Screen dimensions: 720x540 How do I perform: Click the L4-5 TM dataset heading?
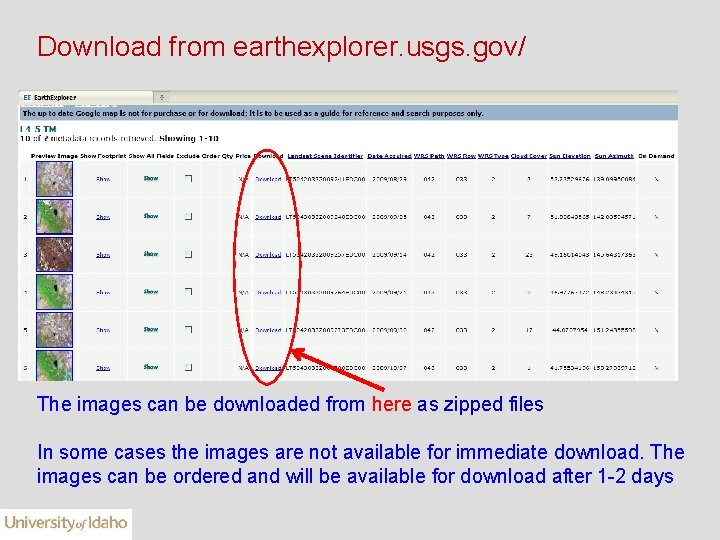click(38, 129)
